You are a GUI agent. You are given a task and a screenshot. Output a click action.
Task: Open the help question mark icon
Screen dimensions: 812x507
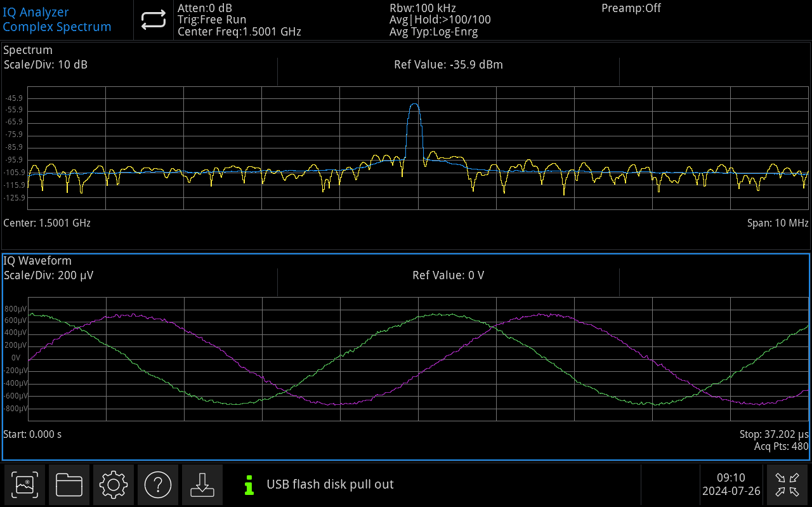click(x=158, y=485)
